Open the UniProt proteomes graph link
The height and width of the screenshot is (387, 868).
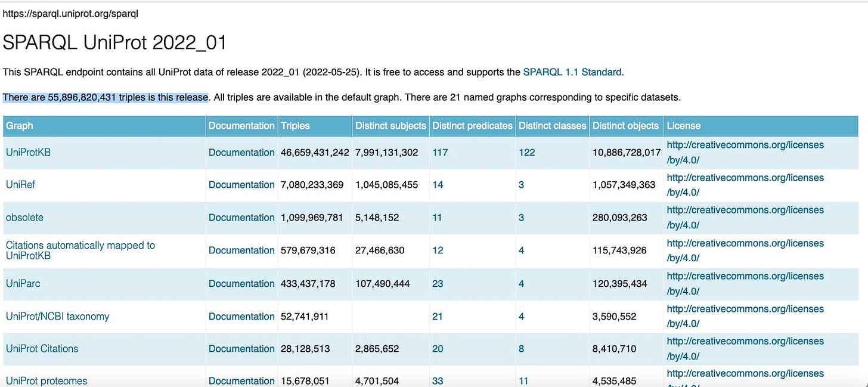(45, 380)
